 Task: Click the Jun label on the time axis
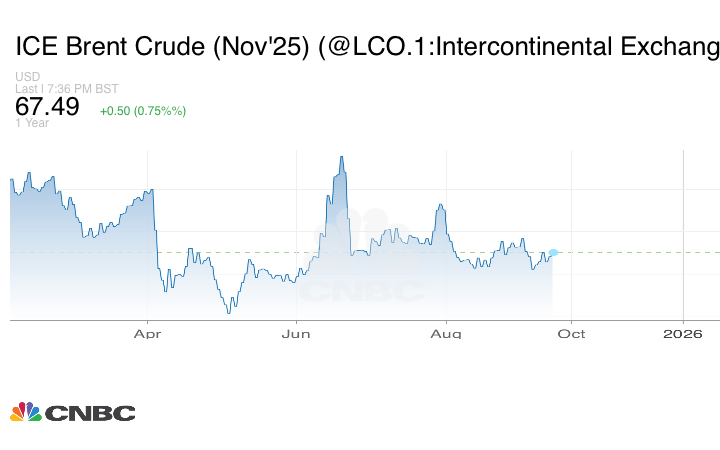[x=297, y=333]
